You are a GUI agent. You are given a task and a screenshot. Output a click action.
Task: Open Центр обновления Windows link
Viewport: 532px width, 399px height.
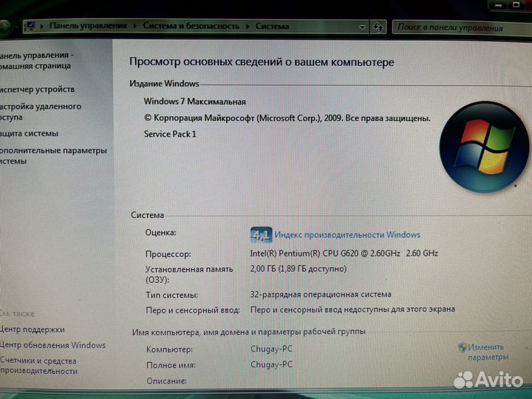52,345
